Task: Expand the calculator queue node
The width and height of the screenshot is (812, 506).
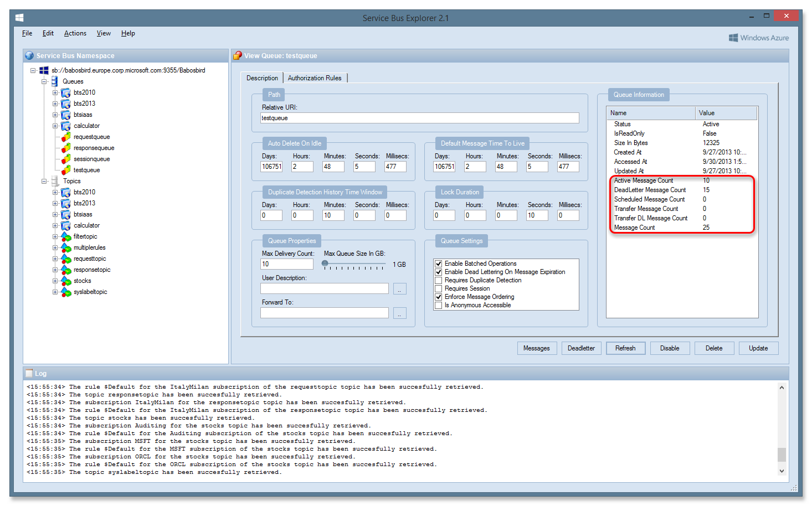Action: (55, 126)
